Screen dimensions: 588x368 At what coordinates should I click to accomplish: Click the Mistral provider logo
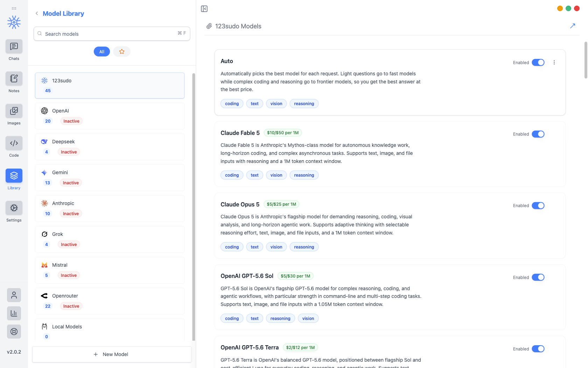point(44,265)
